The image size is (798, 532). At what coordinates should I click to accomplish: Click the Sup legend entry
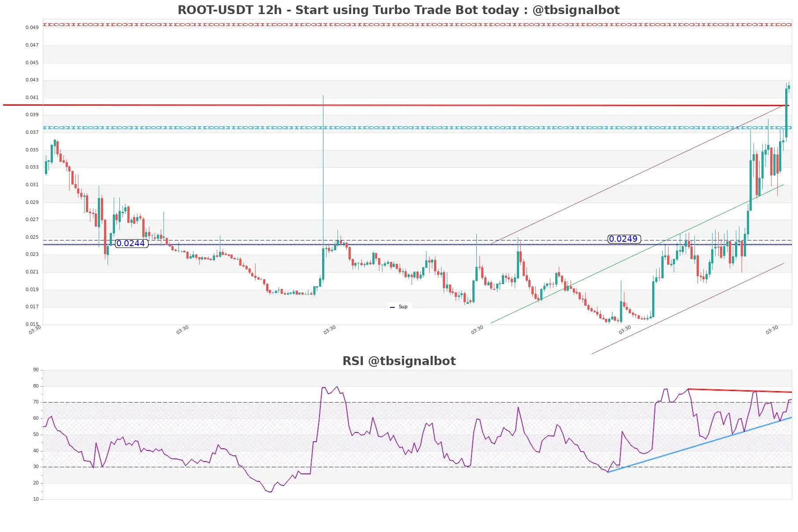point(399,307)
